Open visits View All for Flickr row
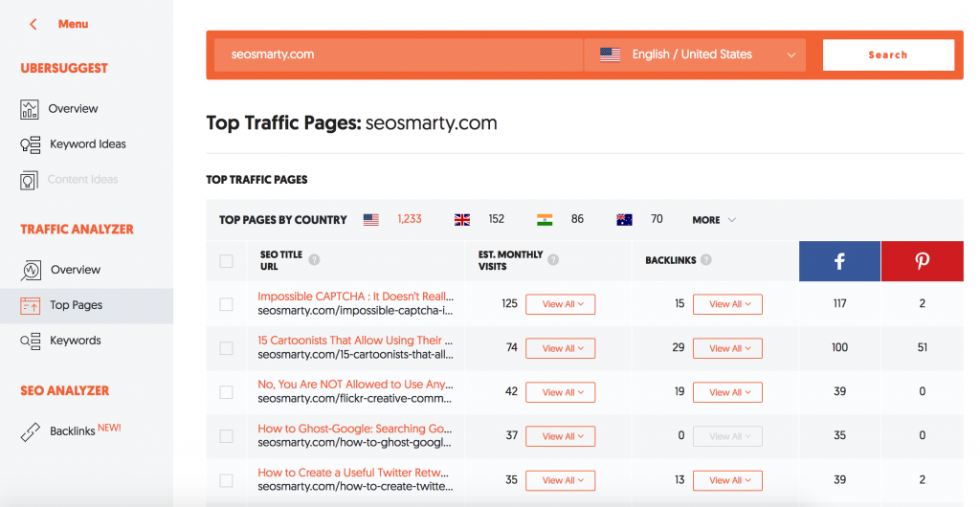 tap(560, 392)
